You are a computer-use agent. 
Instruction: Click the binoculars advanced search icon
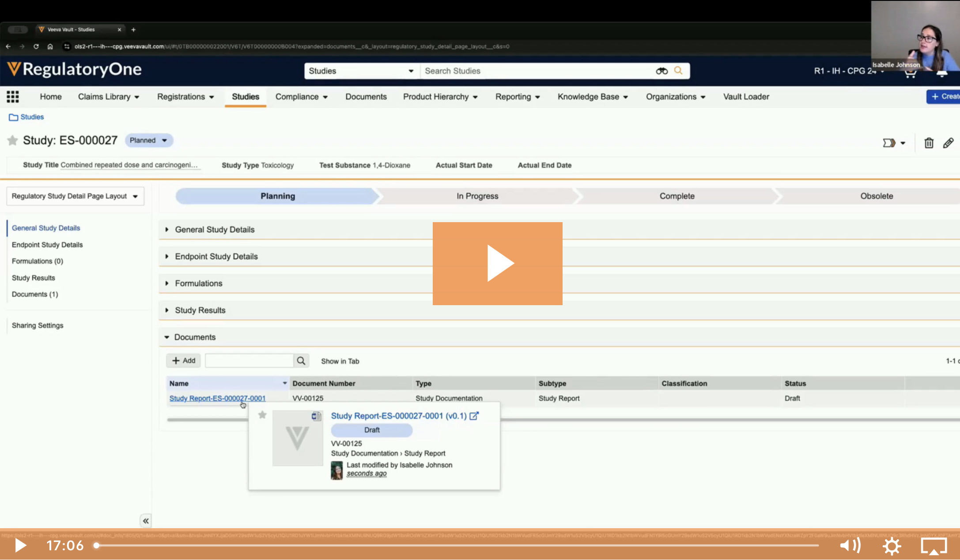661,71
